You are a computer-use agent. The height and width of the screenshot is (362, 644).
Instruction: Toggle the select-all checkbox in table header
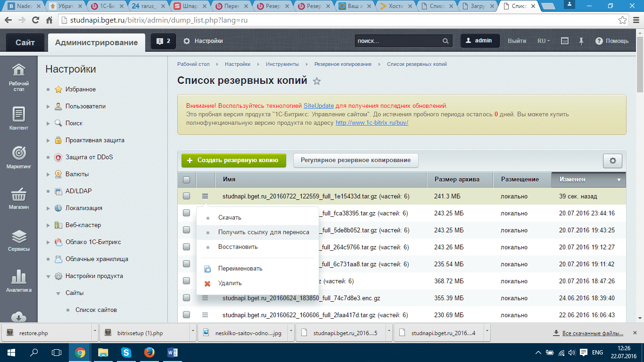click(187, 180)
